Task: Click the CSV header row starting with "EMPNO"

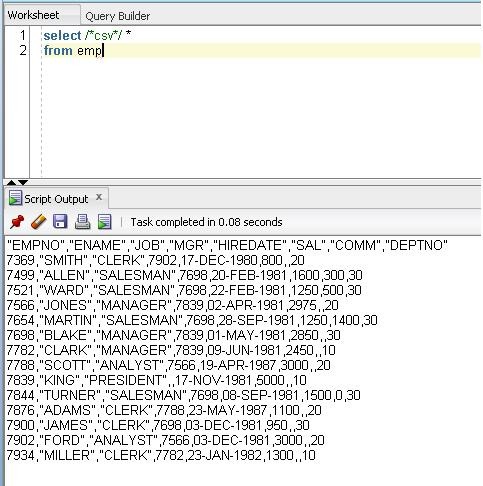Action: 227,245
